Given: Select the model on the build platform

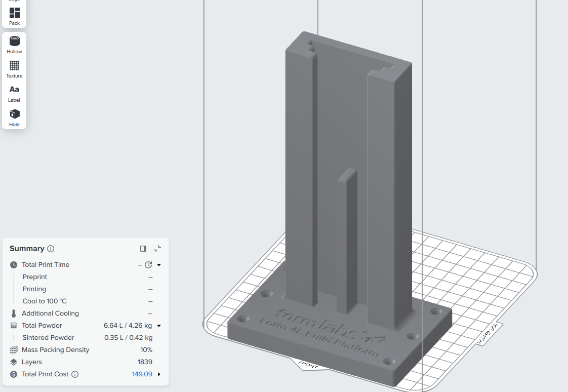Looking at the screenshot, I should (334, 203).
